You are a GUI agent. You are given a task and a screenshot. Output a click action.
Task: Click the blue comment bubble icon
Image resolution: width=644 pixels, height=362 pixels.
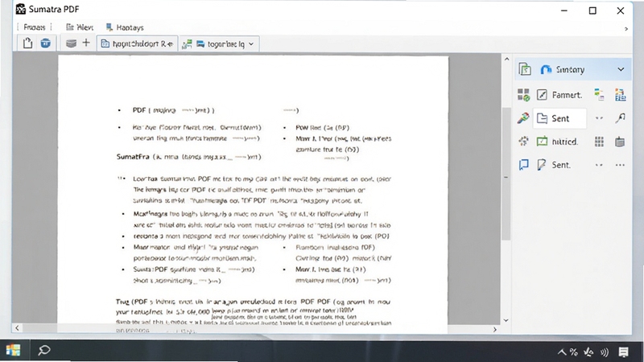(524, 165)
